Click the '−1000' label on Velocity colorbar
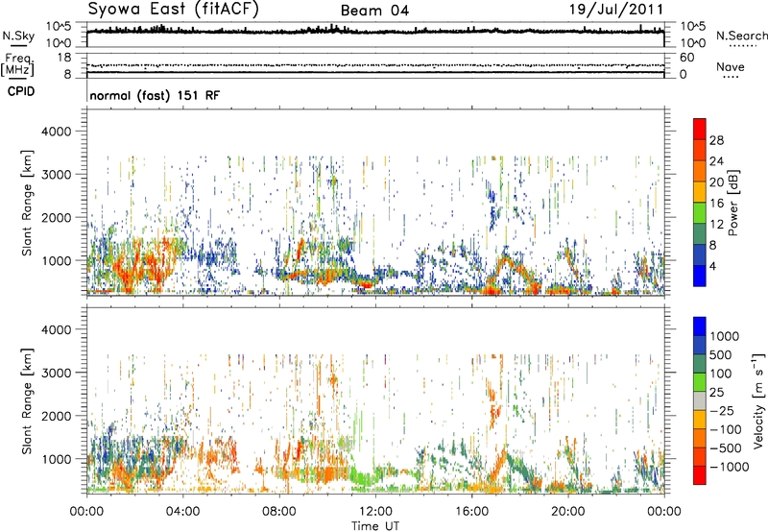The height and width of the screenshot is (532, 768). (729, 467)
